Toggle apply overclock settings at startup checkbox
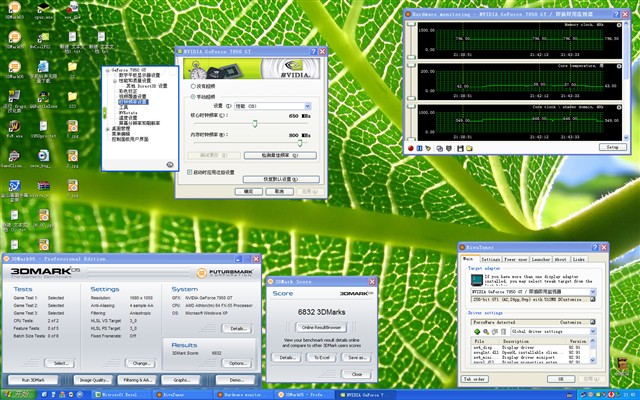This screenshot has height=400, width=640. tap(189, 172)
